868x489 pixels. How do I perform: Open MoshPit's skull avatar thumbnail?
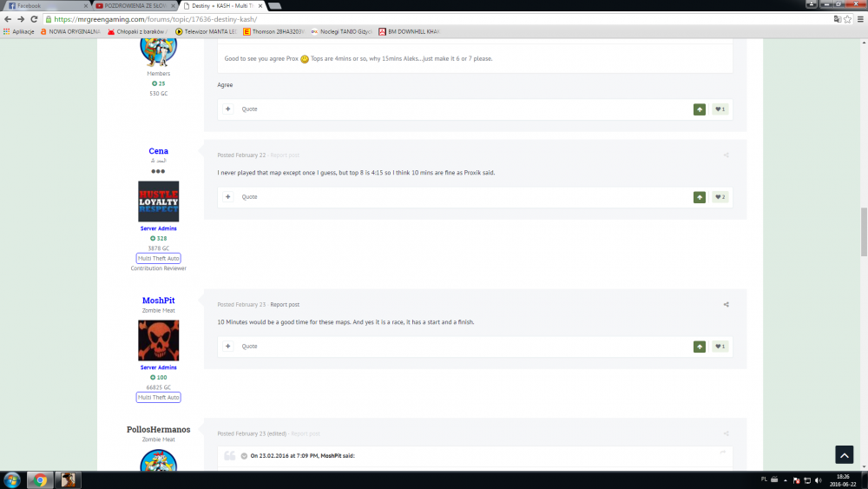pos(158,340)
